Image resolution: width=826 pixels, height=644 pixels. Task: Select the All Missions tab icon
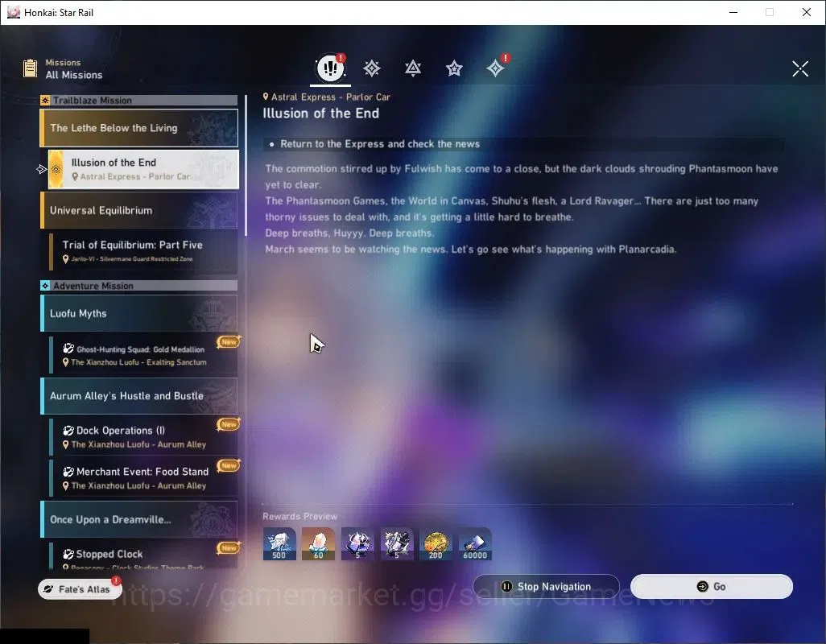coord(330,68)
